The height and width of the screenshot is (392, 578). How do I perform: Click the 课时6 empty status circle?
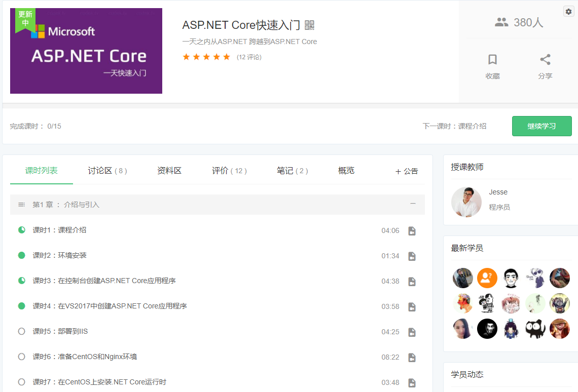tap(22, 357)
